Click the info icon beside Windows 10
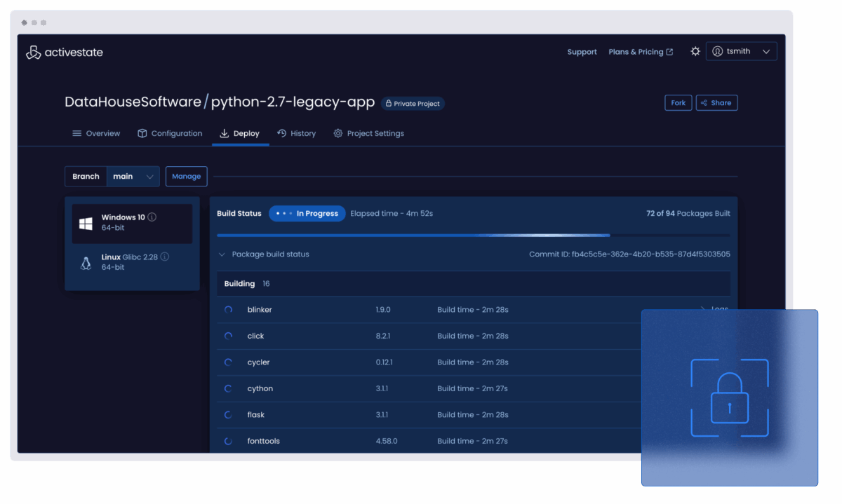Image resolution: width=842 pixels, height=504 pixels. tap(152, 217)
